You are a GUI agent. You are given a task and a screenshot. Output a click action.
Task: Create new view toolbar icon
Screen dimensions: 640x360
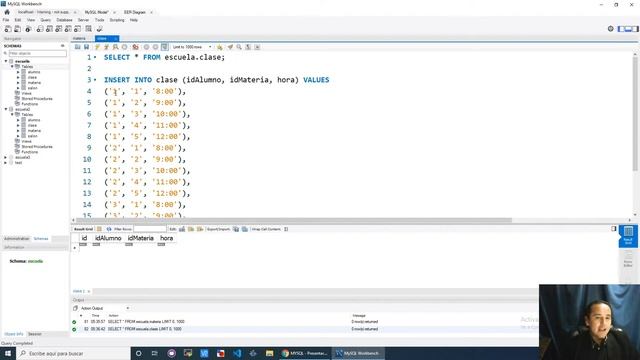(x=58, y=29)
